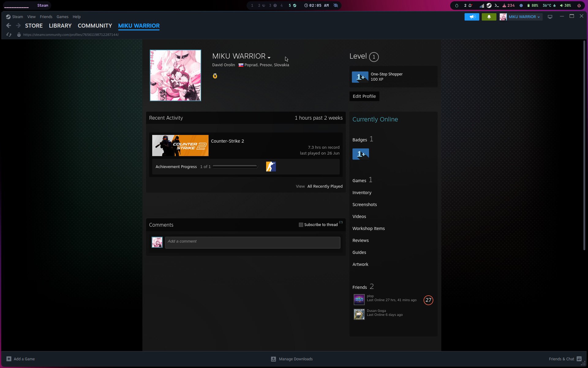Open the One-Stop Shopper badge icon
The height and width of the screenshot is (368, 588).
360,77
